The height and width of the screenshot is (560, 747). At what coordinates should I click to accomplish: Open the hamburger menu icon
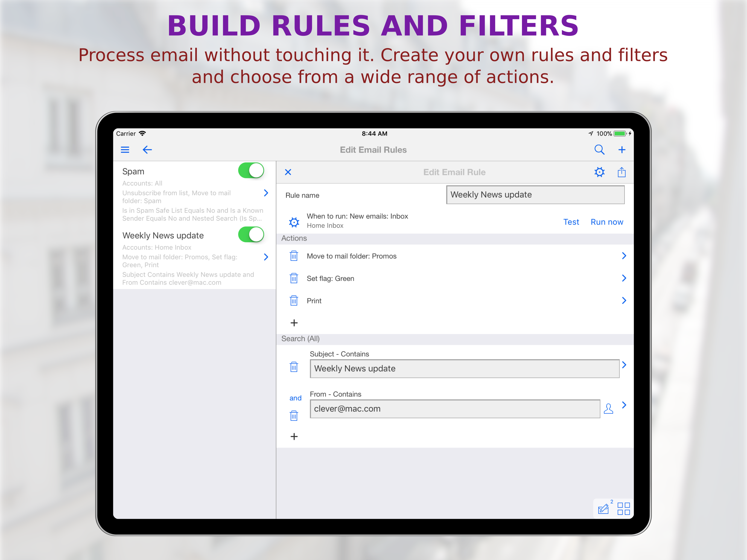pos(125,150)
